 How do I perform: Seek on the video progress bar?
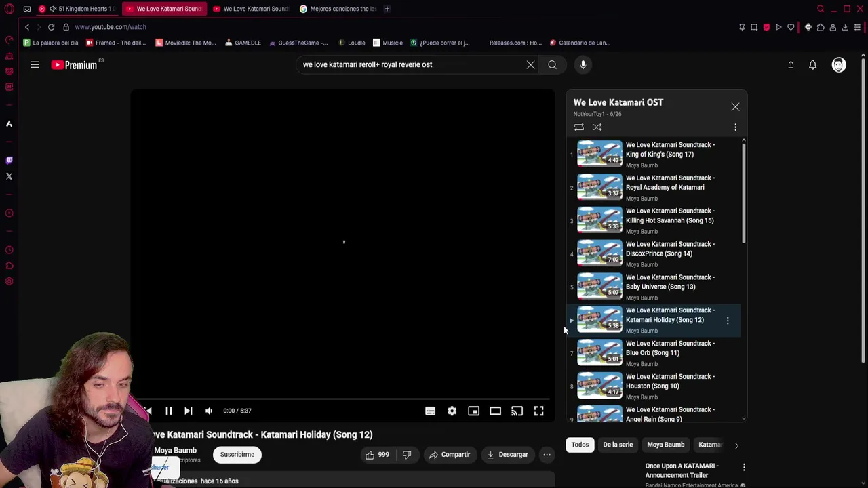(343, 399)
